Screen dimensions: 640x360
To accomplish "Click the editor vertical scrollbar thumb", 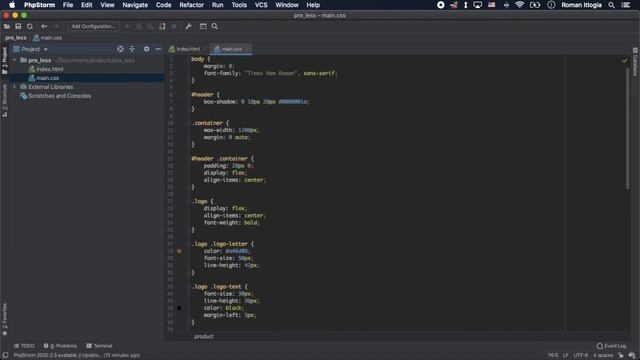I will (627, 128).
